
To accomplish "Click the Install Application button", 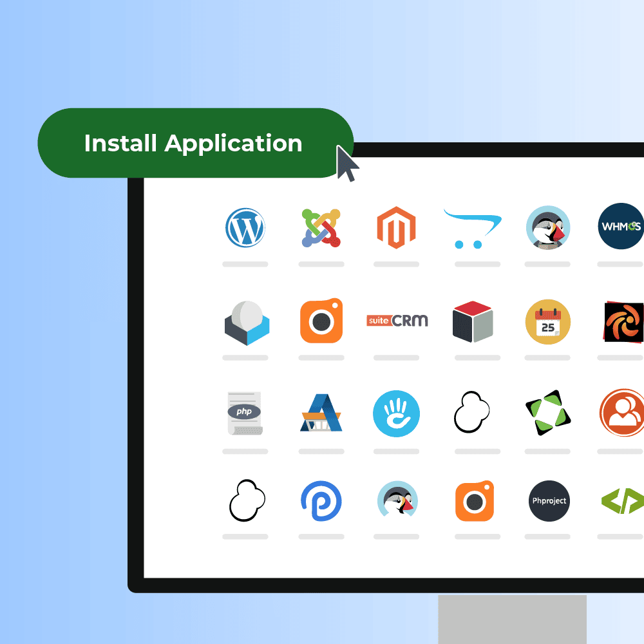I will click(x=193, y=143).
